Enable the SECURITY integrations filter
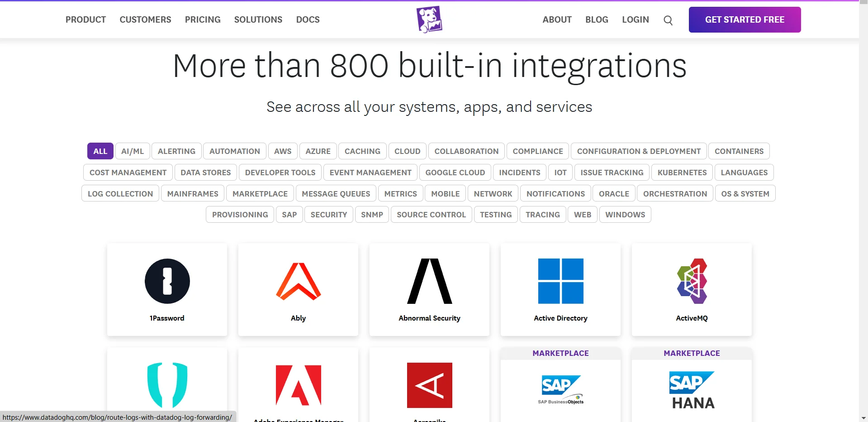 [x=328, y=214]
